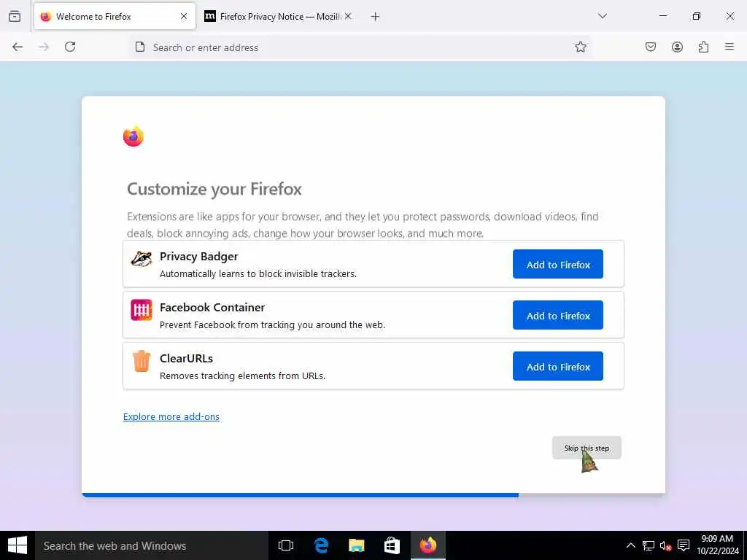
Task: Open the Firefox application menu
Action: click(x=729, y=47)
